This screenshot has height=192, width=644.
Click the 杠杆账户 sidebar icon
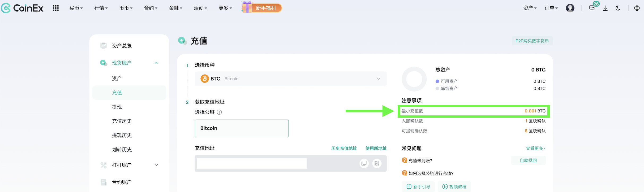(104, 165)
